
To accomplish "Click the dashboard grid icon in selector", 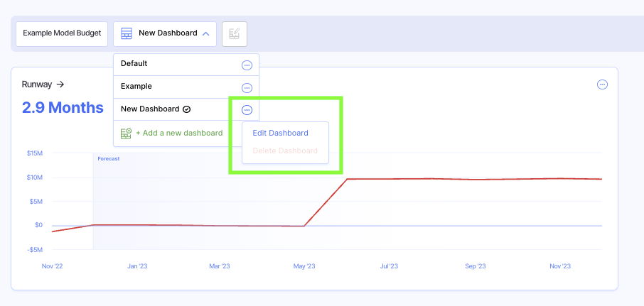I will coord(127,33).
